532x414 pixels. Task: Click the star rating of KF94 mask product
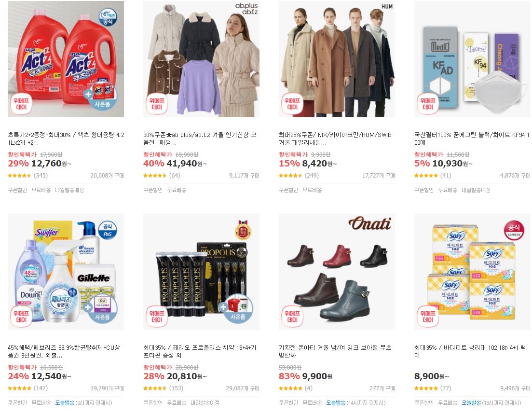click(x=426, y=176)
